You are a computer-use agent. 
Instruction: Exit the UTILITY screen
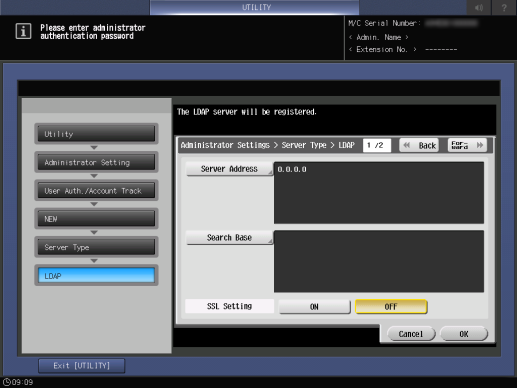click(82, 366)
